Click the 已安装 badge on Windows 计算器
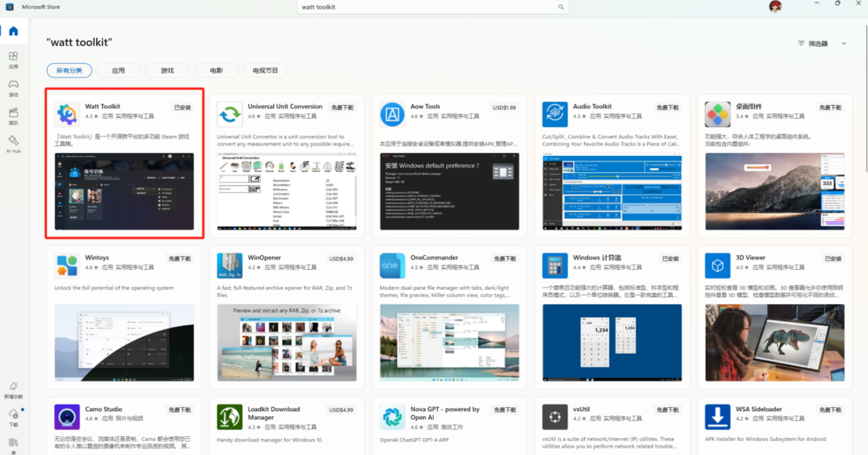This screenshot has width=868, height=455. point(670,258)
